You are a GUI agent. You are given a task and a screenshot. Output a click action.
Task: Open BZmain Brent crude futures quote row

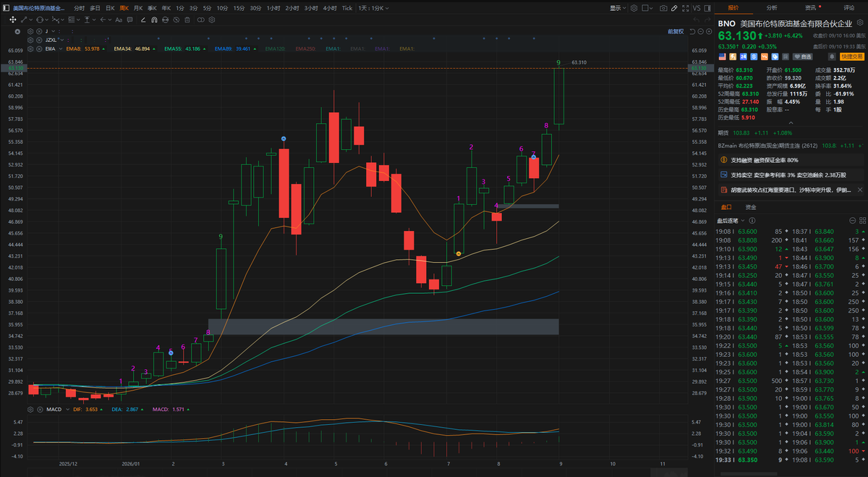pos(791,145)
